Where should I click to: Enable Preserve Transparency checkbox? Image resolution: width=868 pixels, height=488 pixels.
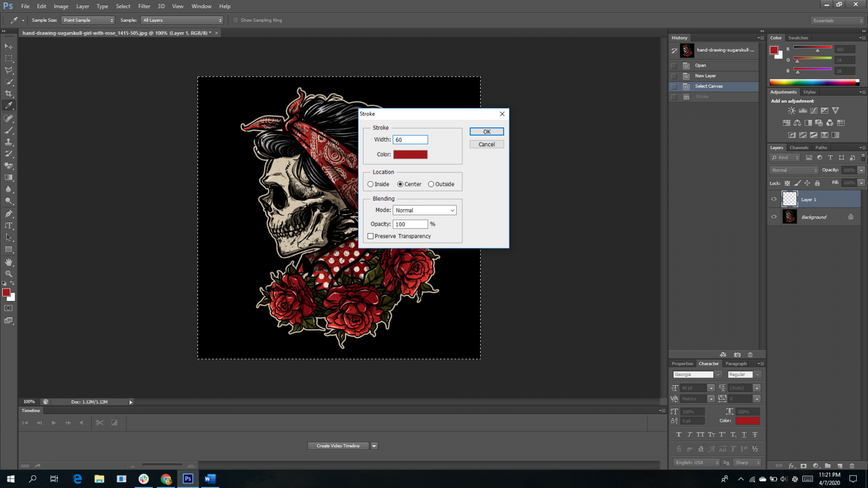[x=371, y=236]
